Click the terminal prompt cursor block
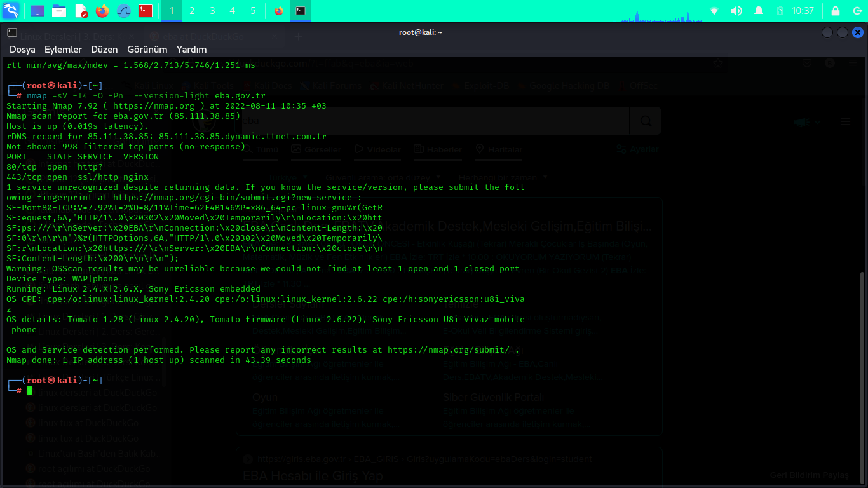The height and width of the screenshot is (488, 868). [29, 390]
